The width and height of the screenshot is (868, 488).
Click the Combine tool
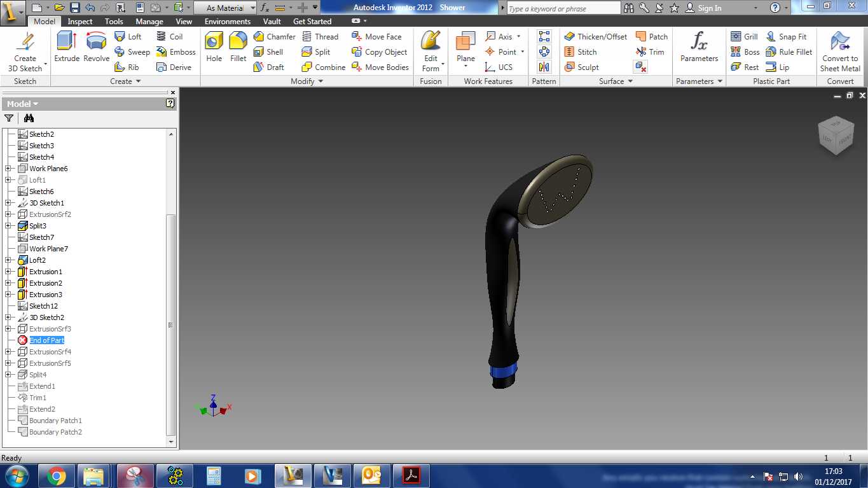(324, 67)
